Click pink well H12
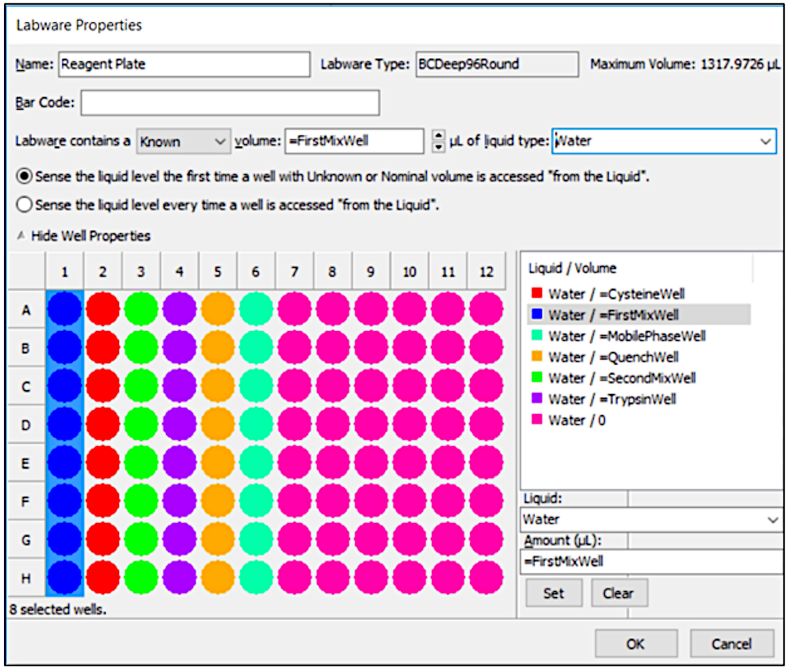The width and height of the screenshot is (788, 672). (486, 579)
